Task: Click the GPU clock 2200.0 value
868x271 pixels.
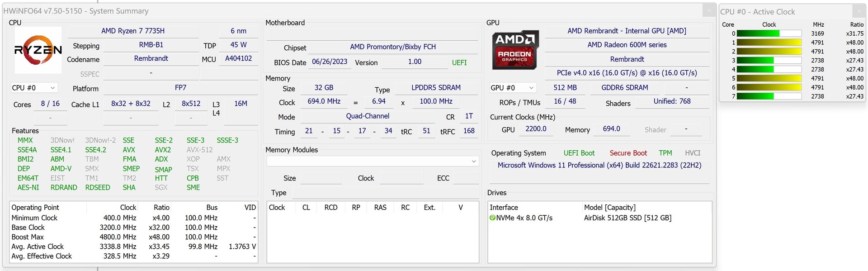Action: click(536, 129)
